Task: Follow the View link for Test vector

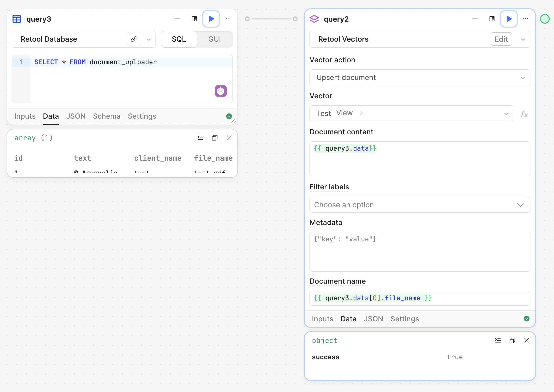Action: (349, 113)
